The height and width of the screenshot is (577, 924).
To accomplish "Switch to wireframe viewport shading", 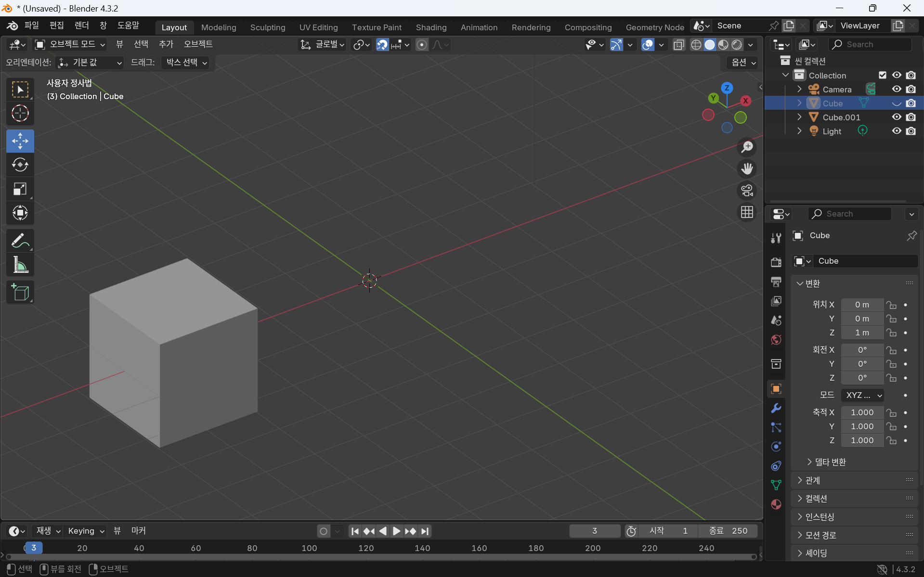I will pyautogui.click(x=696, y=45).
